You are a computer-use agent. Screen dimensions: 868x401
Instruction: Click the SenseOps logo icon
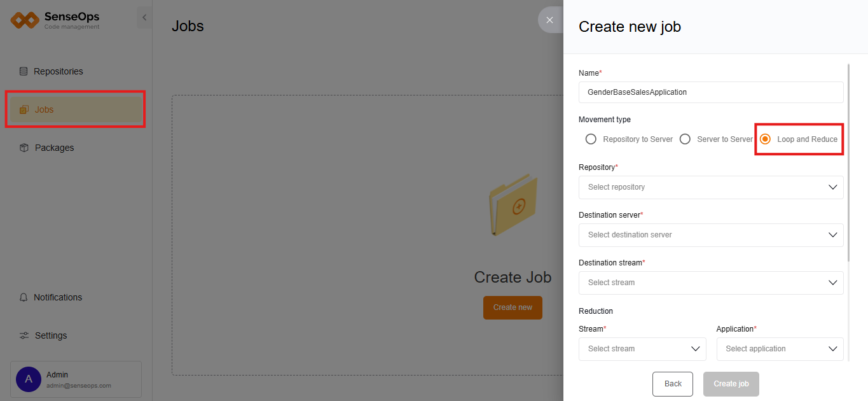(x=25, y=20)
